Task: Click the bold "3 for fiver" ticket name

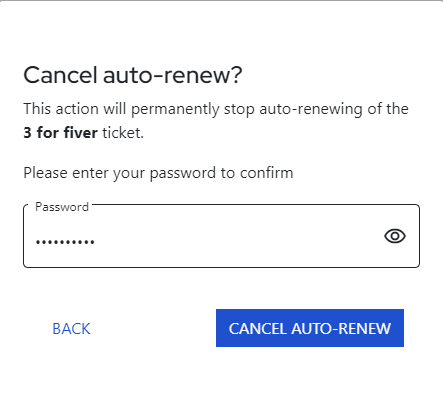Action: [x=60, y=133]
